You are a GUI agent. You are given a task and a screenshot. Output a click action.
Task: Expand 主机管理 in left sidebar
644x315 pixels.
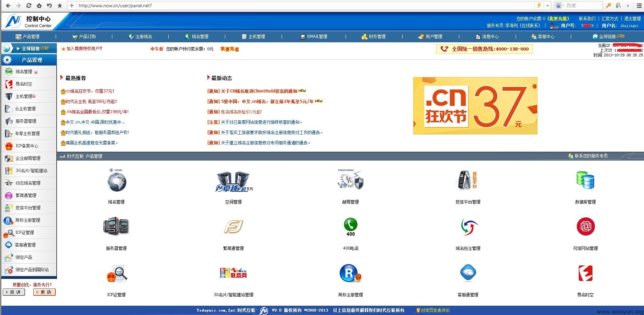34,96
